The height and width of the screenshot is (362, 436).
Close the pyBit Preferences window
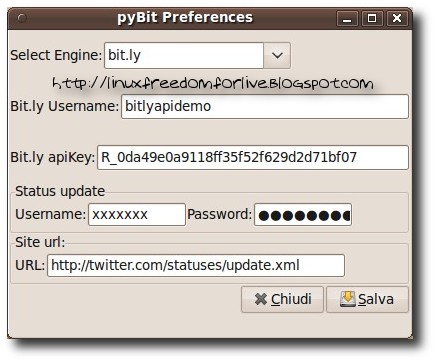397,18
